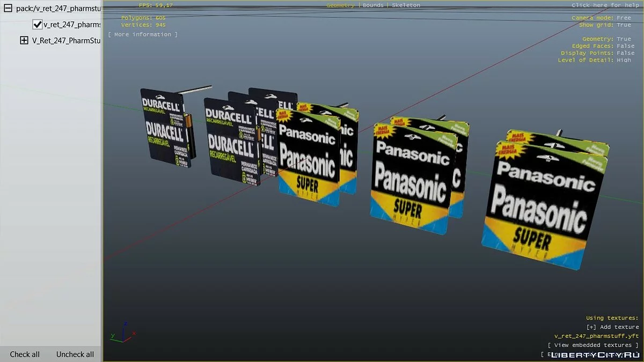The image size is (644, 362).
Task: Open help via Click here for help
Action: point(604,5)
